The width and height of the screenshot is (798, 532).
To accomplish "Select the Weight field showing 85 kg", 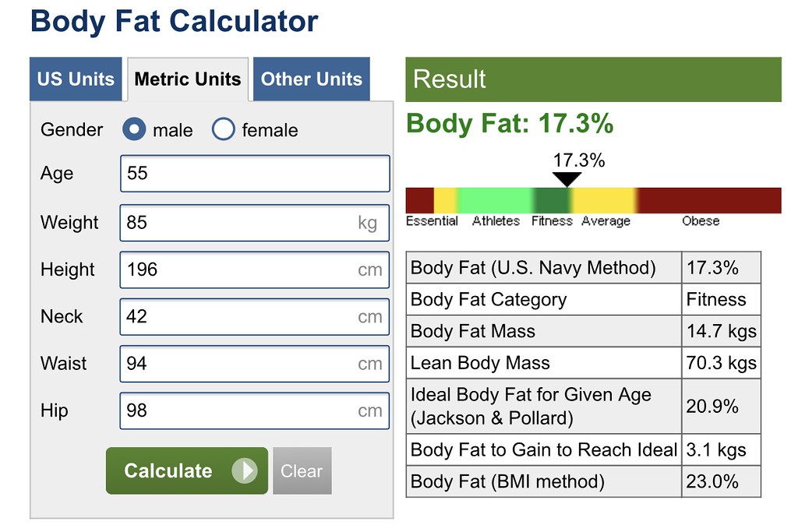I will 254,223.
